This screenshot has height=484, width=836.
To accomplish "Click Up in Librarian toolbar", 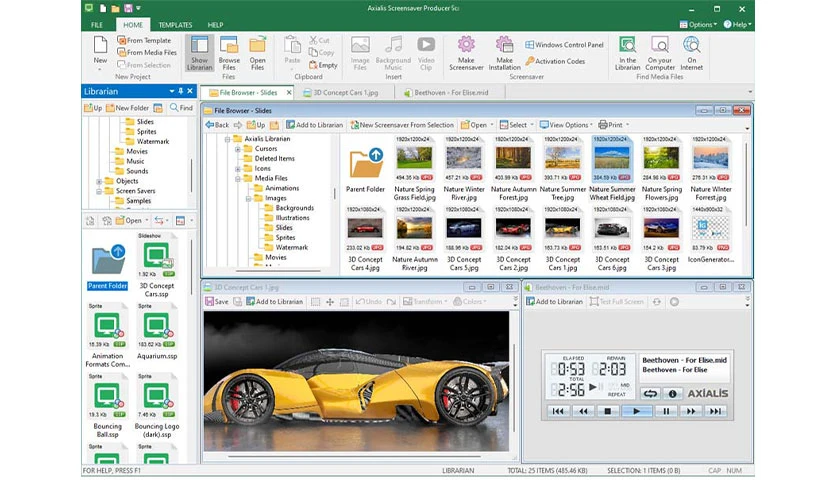I will click(x=93, y=108).
